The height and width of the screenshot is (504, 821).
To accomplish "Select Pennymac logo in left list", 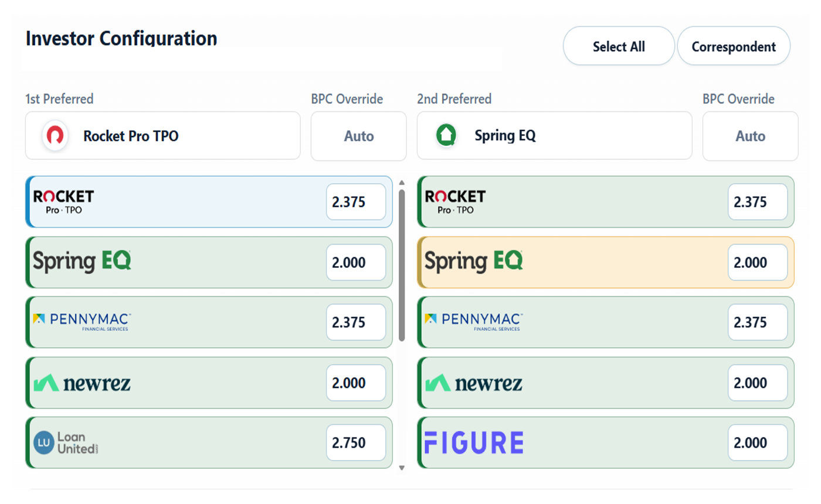I will pyautogui.click(x=82, y=322).
